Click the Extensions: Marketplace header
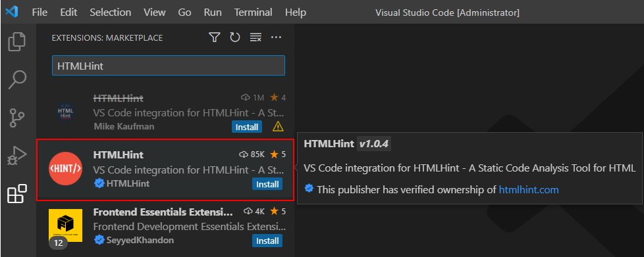Viewport: 644px width, 257px height. 107,37
